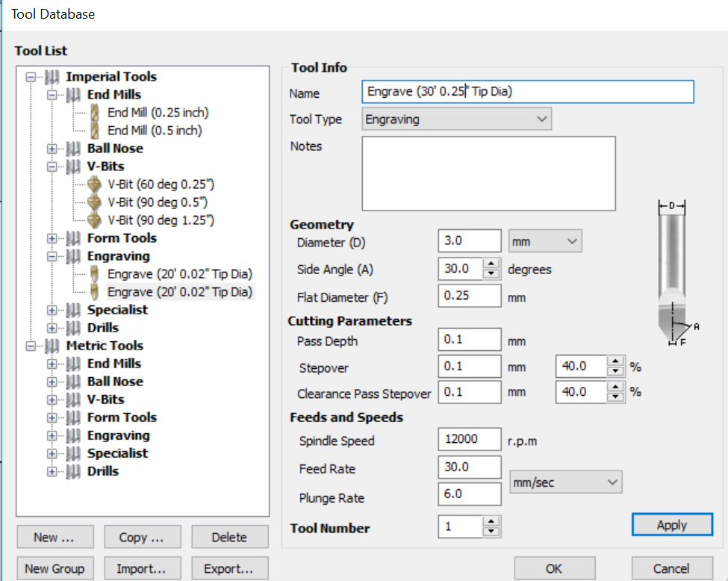Click the metric Specialist group icon
Image resolution: width=728 pixels, height=581 pixels.
pos(73,453)
